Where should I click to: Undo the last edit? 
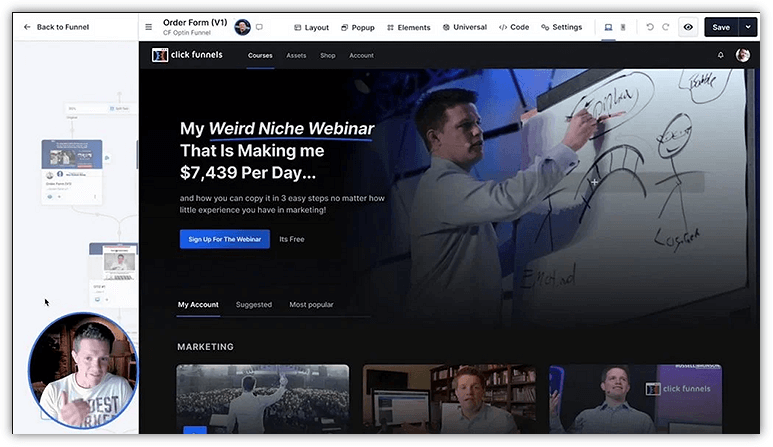[x=650, y=27]
